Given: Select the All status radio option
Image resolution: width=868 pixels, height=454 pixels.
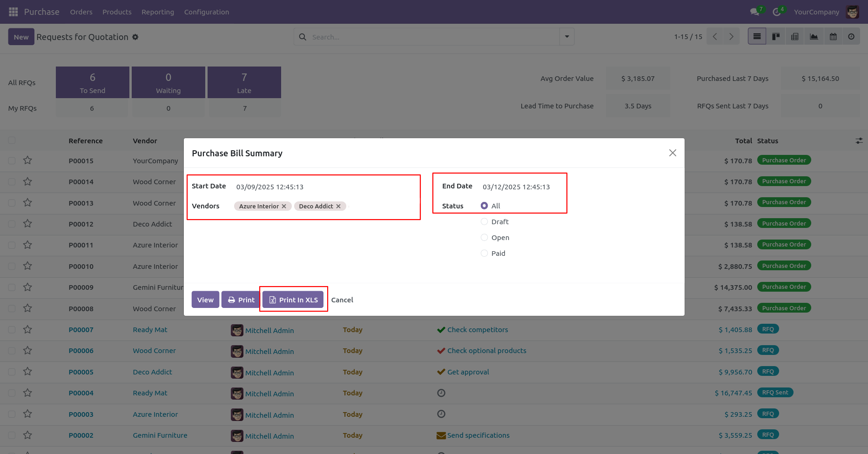Looking at the screenshot, I should [484, 206].
